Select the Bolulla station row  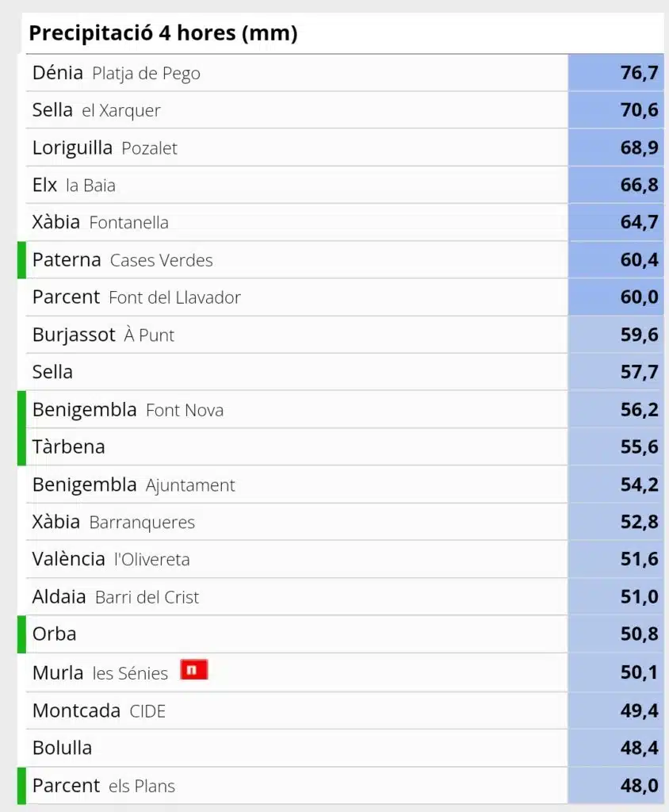coord(345,749)
